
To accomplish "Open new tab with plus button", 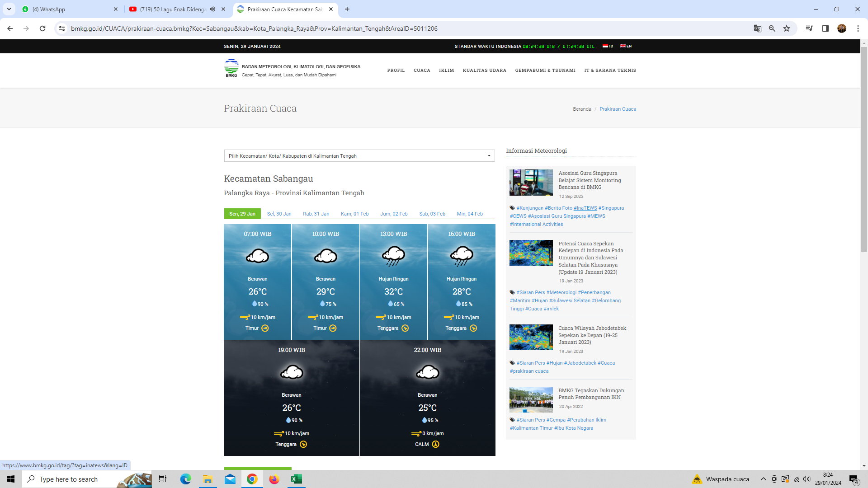I will coord(347,9).
